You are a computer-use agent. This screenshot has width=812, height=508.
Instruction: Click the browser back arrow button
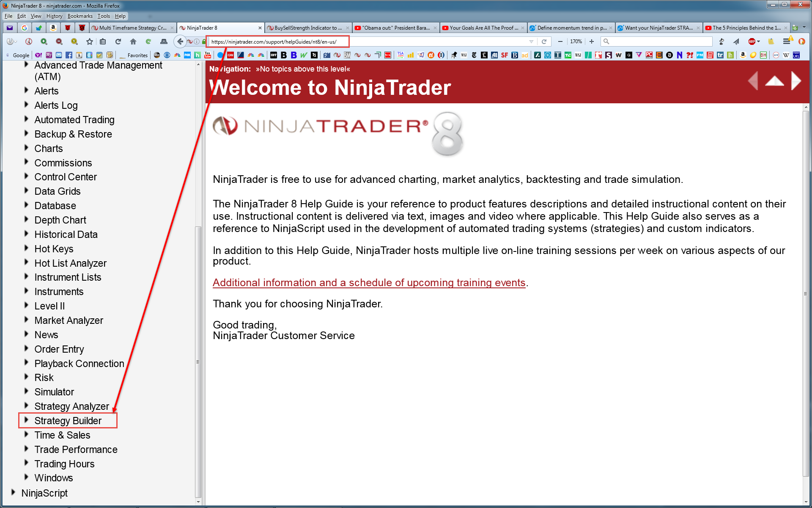(181, 41)
